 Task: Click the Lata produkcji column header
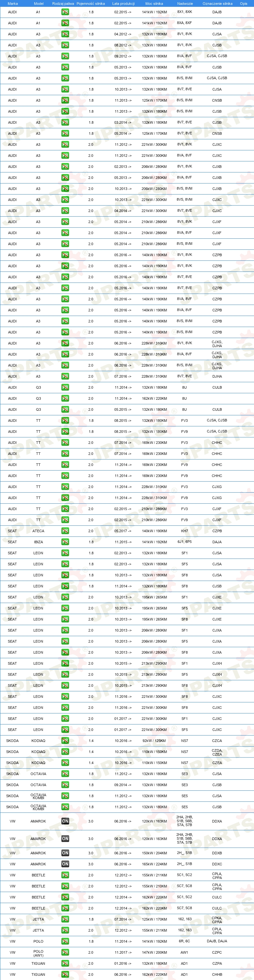[x=123, y=4]
